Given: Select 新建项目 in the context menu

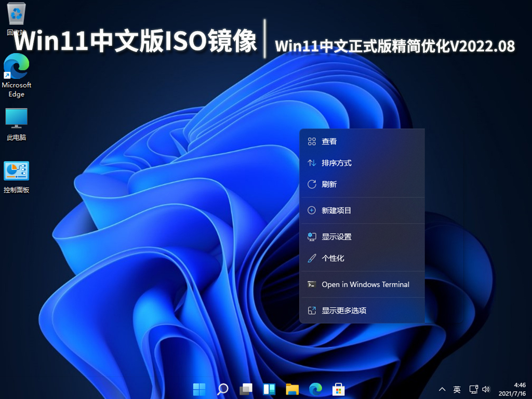Looking at the screenshot, I should [362, 210].
